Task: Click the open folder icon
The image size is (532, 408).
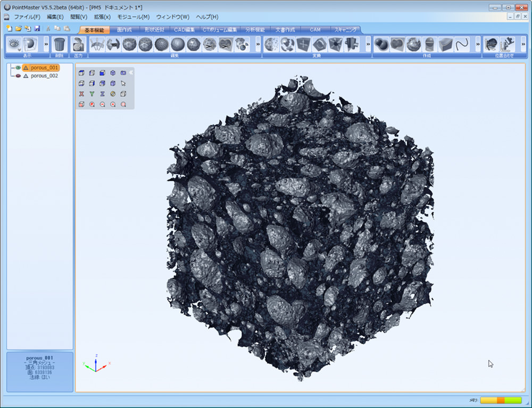Action: coord(19,29)
